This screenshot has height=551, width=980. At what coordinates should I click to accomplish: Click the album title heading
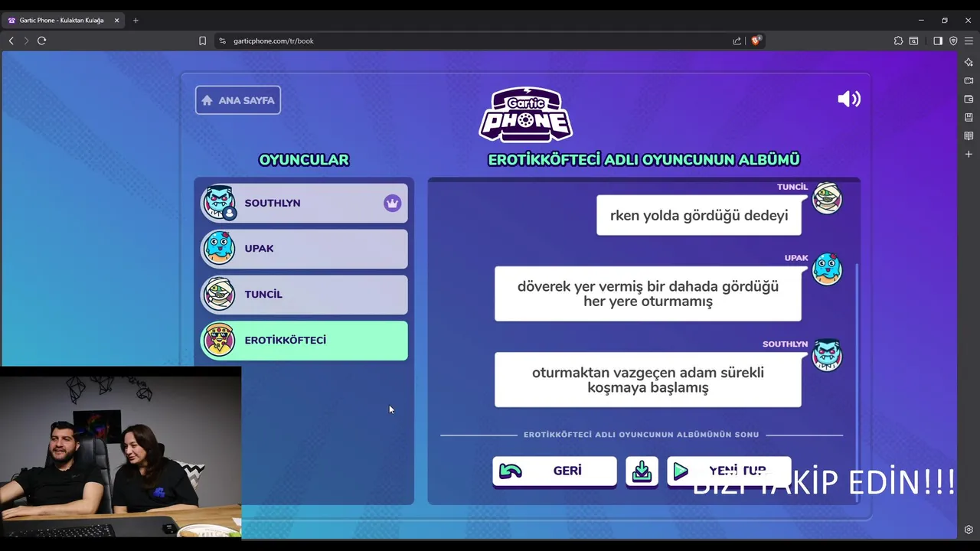pyautogui.click(x=644, y=160)
